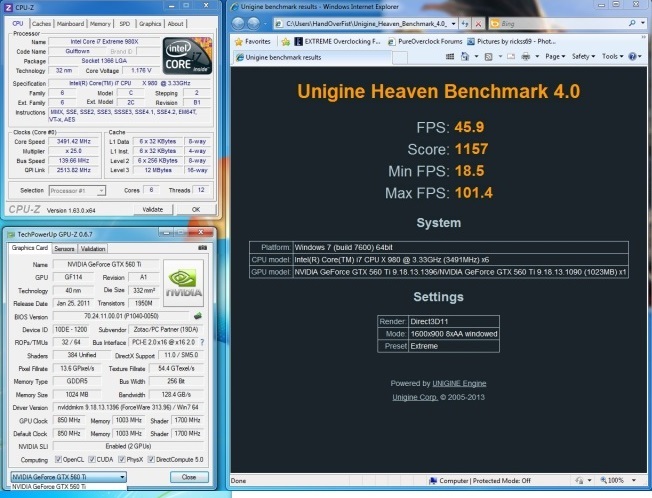Viewport: 652px width, 498px height.
Task: Open Pictures by rickss69 favorite link
Action: 511,42
